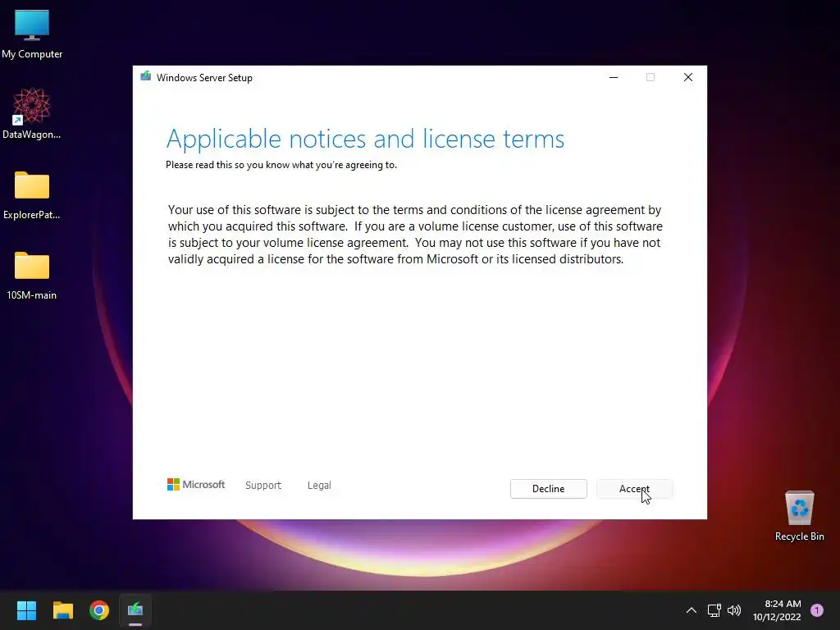The height and width of the screenshot is (630, 840).
Task: Open the notification badge in the tray
Action: [x=816, y=610]
